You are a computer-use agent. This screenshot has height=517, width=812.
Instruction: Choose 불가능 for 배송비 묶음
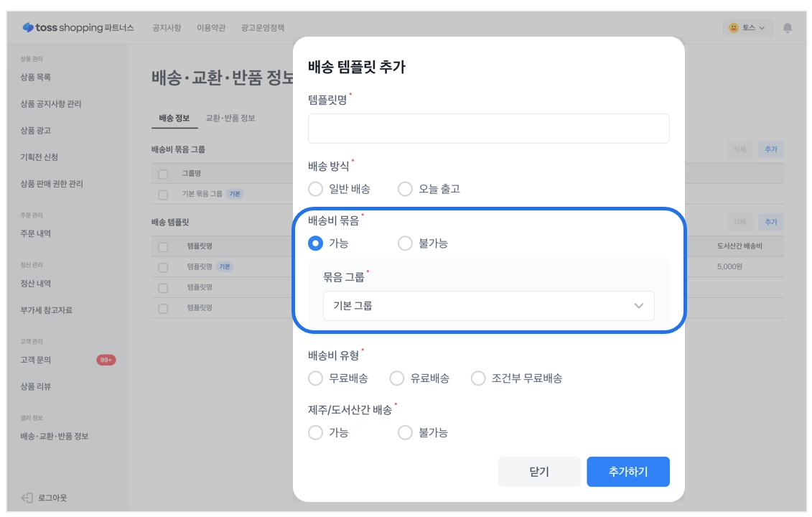[x=406, y=243]
